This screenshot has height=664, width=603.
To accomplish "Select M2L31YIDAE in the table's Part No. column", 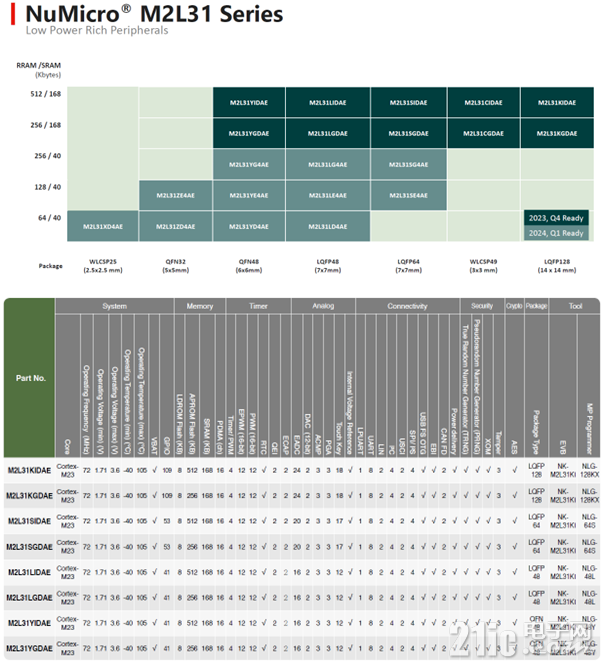I will pos(29,623).
